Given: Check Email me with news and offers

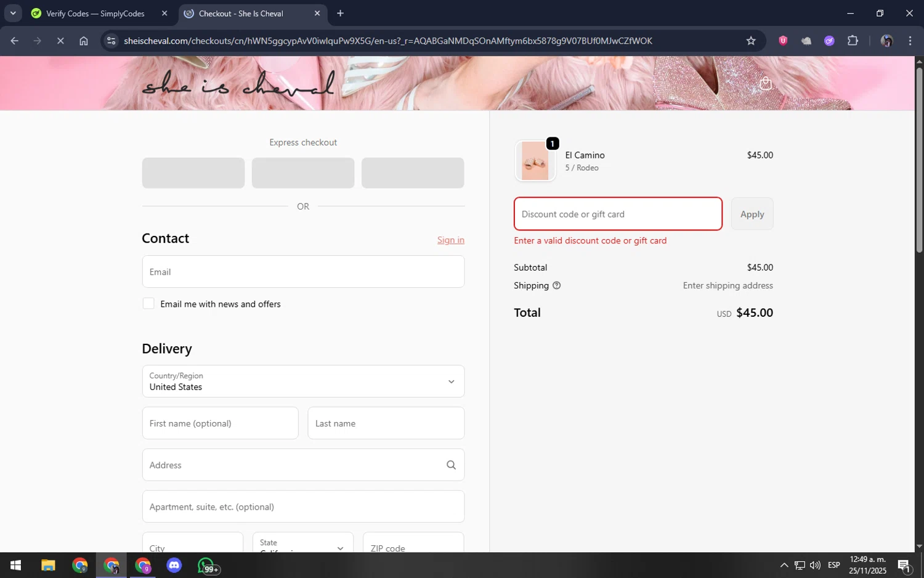Looking at the screenshot, I should tap(148, 304).
